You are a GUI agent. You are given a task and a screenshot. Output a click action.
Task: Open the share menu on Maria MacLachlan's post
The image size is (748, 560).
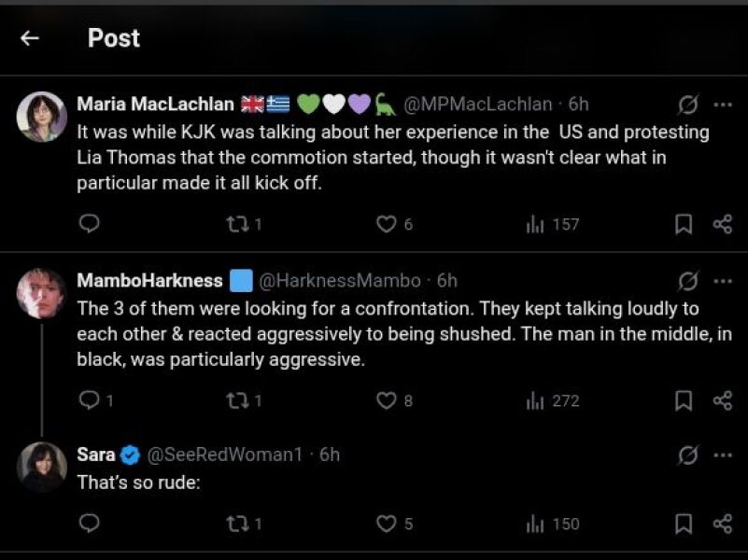[x=720, y=224]
